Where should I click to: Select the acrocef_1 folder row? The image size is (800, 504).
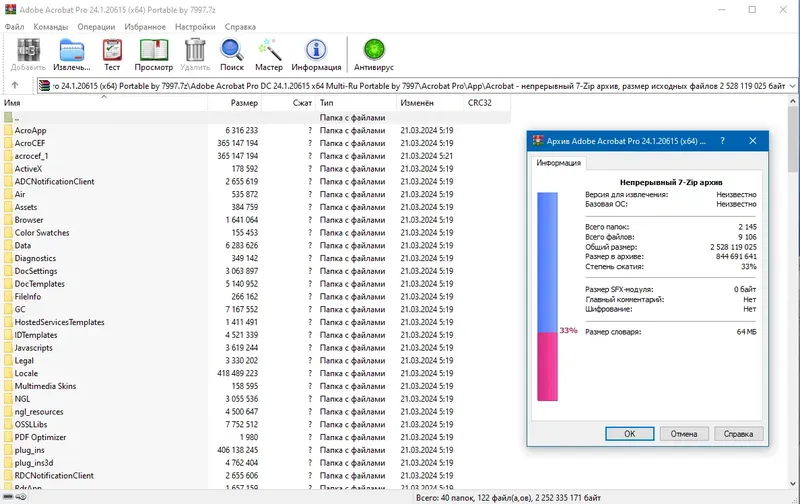tap(256, 156)
